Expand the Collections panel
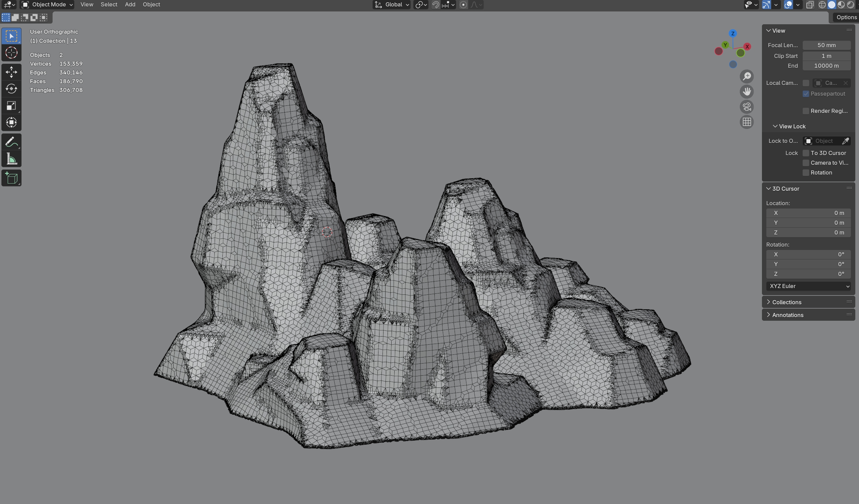Image resolution: width=859 pixels, height=504 pixels. (x=787, y=302)
